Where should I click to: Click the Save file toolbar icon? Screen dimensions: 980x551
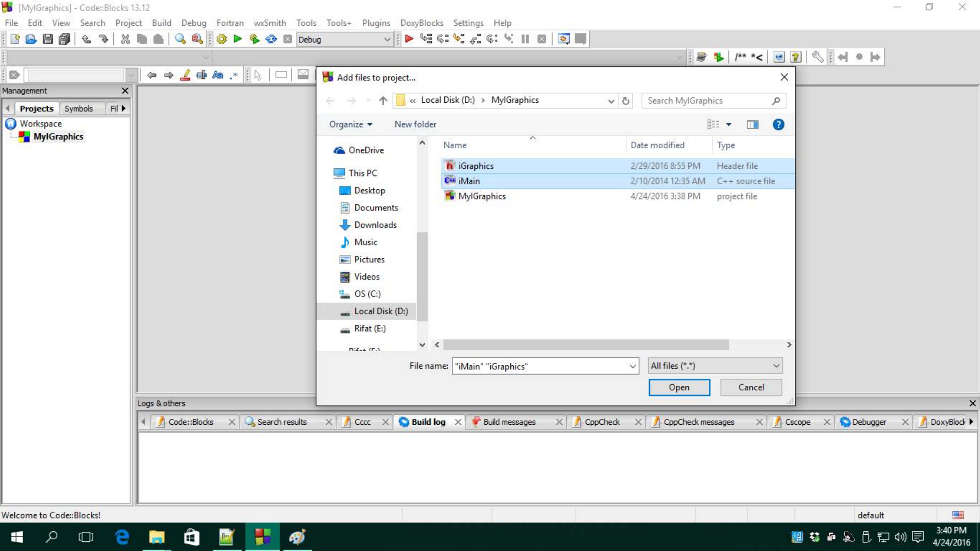click(47, 39)
